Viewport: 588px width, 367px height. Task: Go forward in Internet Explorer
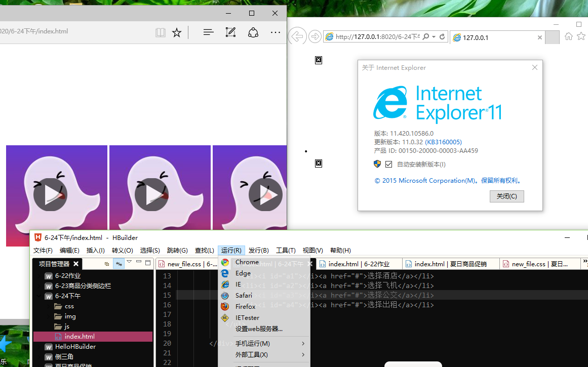pos(315,36)
